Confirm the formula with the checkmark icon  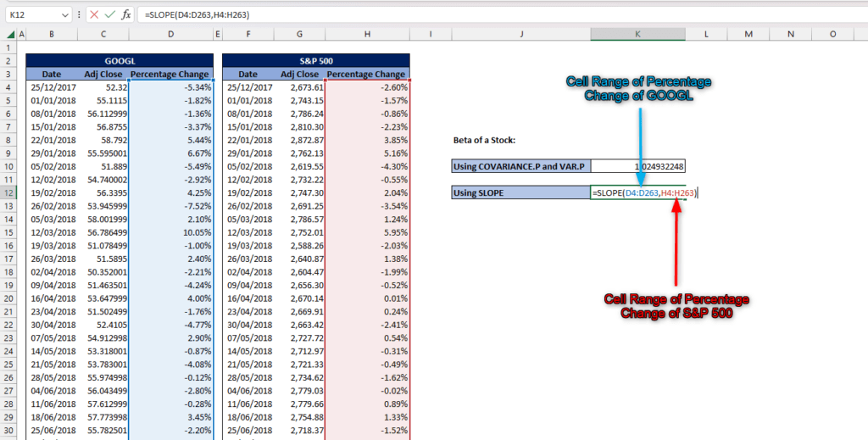(x=109, y=15)
